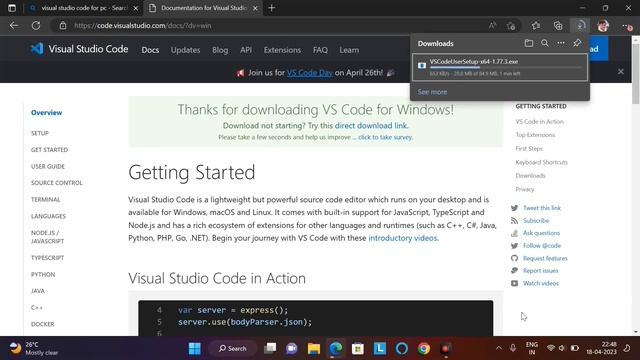Expand LANGUAGES section in sidebar

(48, 216)
